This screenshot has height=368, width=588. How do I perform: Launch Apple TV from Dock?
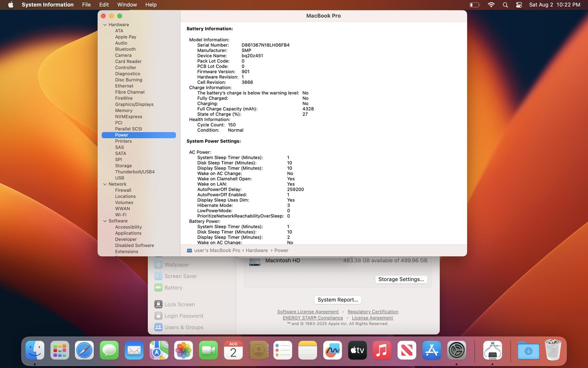click(357, 350)
